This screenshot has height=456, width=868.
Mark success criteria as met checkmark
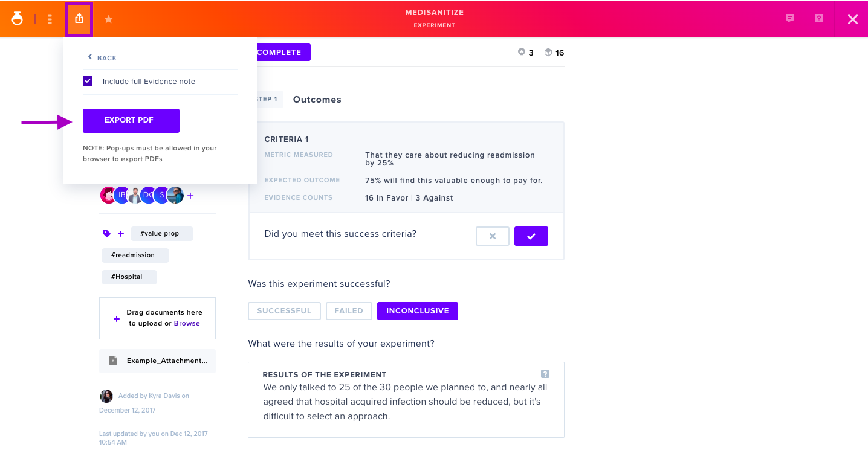coord(531,236)
